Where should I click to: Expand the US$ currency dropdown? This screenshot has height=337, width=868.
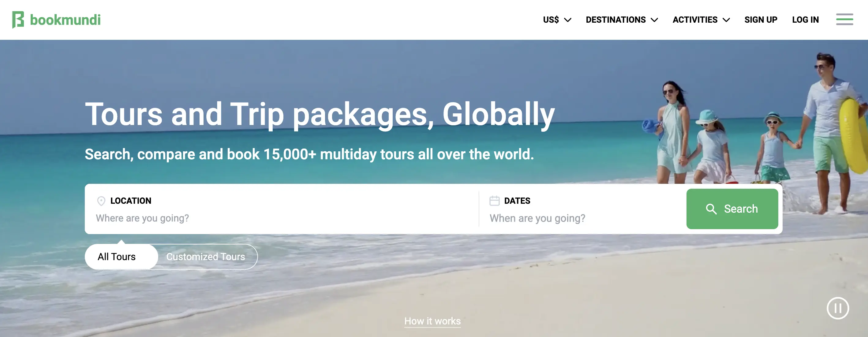(x=557, y=20)
